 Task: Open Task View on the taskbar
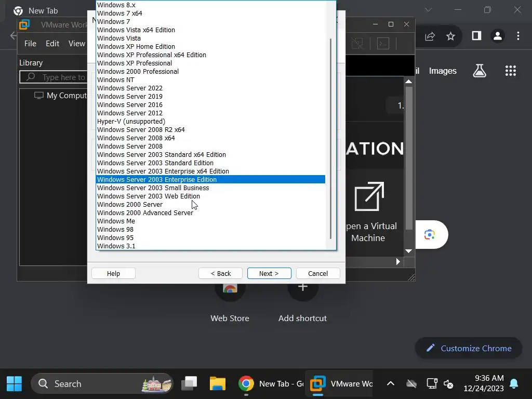[189, 384]
